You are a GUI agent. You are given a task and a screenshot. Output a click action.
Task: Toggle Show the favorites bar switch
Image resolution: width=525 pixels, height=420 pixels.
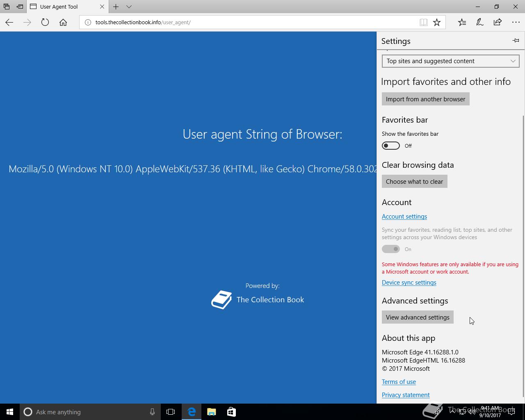(390, 146)
